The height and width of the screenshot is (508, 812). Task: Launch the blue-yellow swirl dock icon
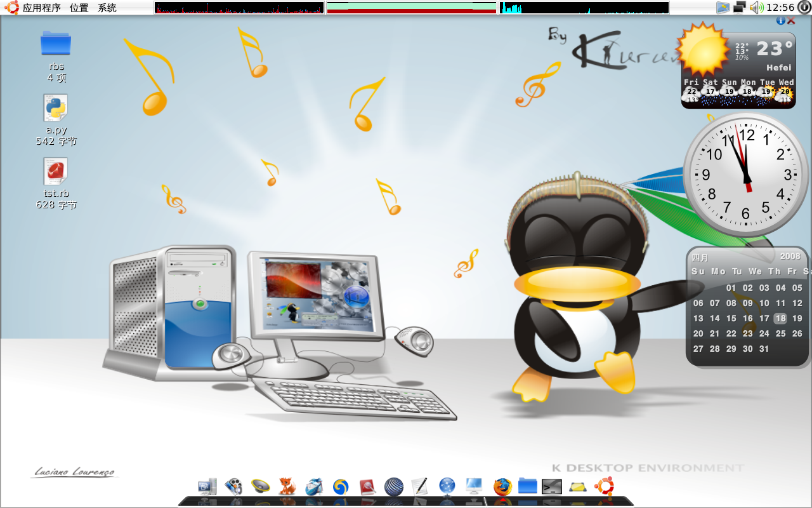[x=341, y=487]
